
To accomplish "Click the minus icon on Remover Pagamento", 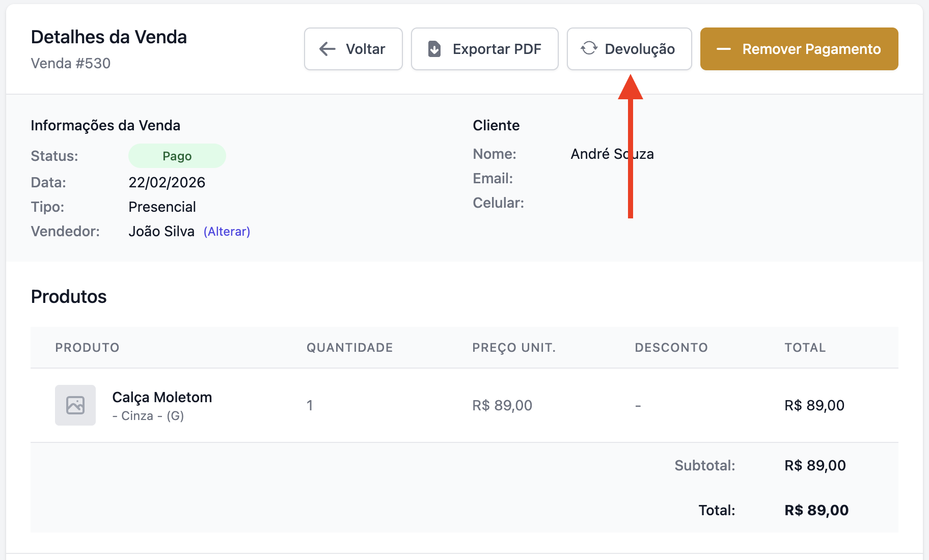I will (723, 49).
